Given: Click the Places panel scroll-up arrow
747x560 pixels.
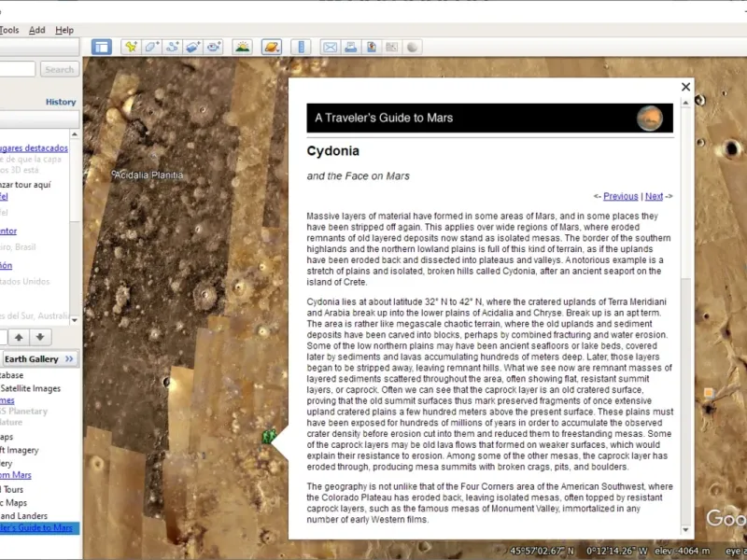Looking at the screenshot, I should coord(75,134).
